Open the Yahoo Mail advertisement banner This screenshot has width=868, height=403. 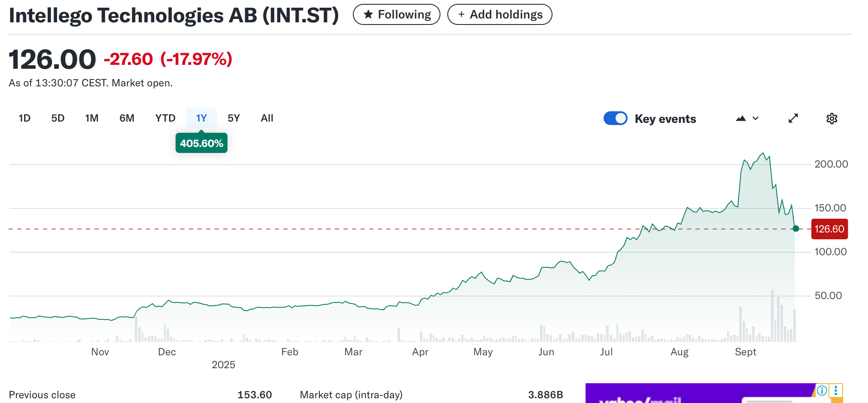pyautogui.click(x=714, y=393)
